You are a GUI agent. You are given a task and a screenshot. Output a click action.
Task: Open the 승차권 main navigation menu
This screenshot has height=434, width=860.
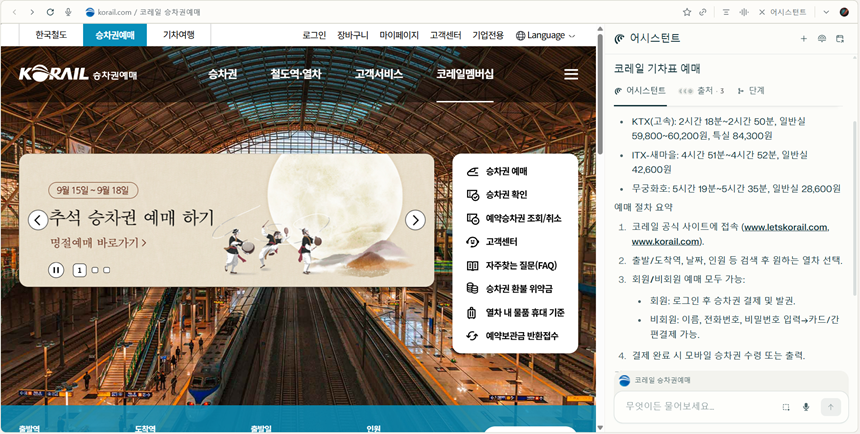(x=223, y=74)
